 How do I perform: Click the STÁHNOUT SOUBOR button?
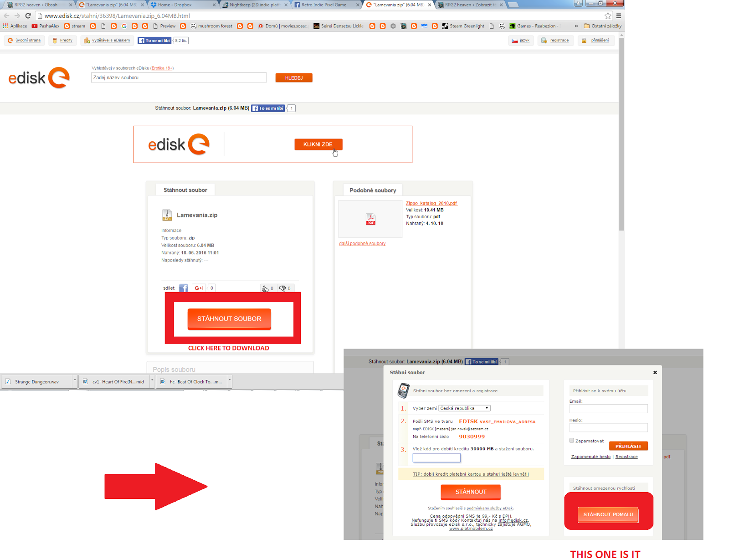click(229, 319)
